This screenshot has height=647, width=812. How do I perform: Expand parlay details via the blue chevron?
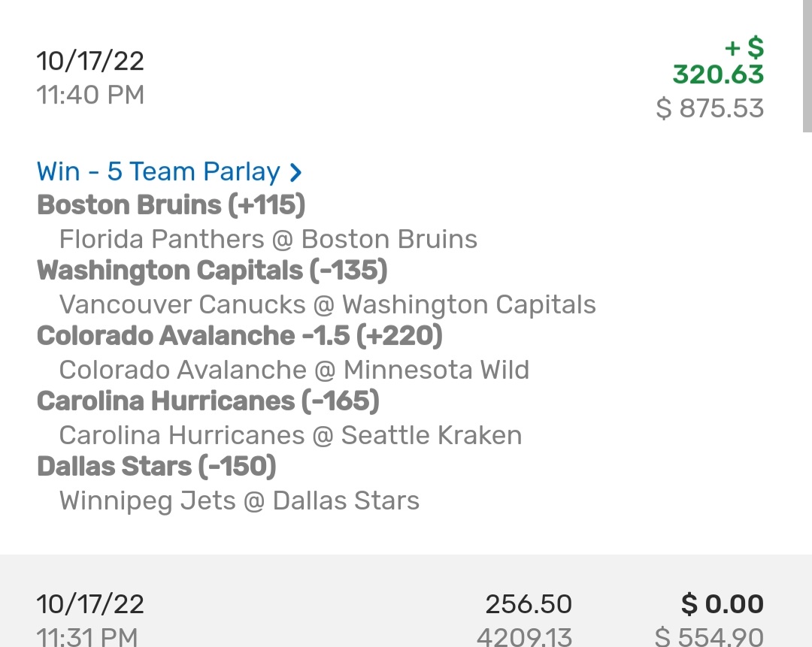296,173
